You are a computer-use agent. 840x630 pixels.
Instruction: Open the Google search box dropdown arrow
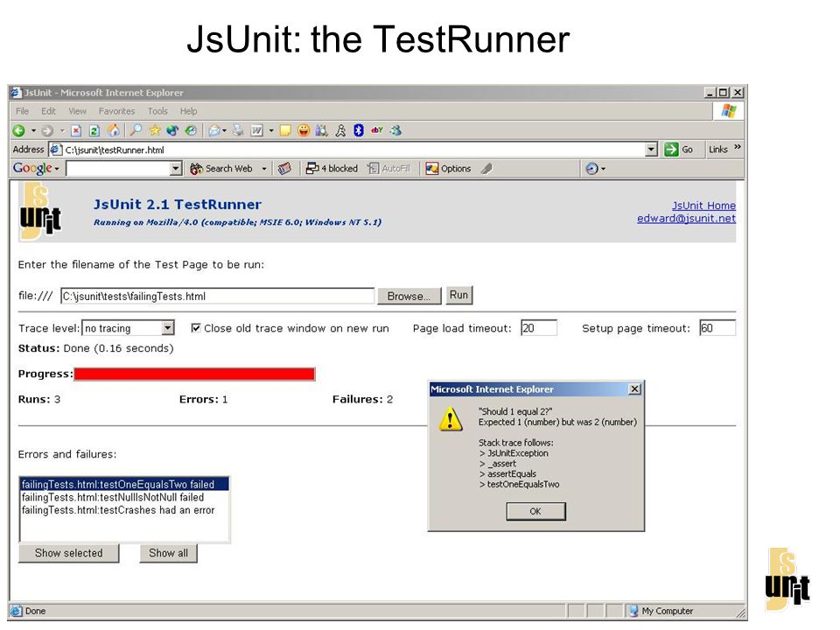(176, 169)
